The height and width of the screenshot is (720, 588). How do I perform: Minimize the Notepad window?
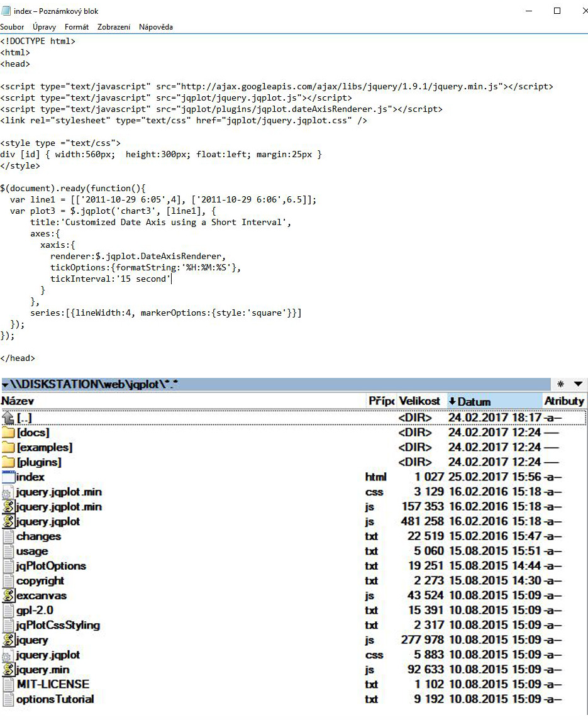click(529, 11)
